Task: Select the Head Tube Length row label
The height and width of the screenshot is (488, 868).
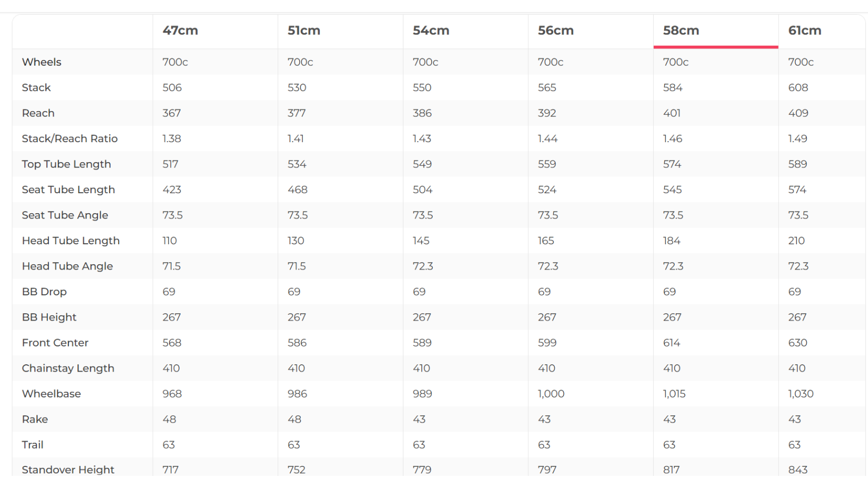Action: click(x=71, y=241)
